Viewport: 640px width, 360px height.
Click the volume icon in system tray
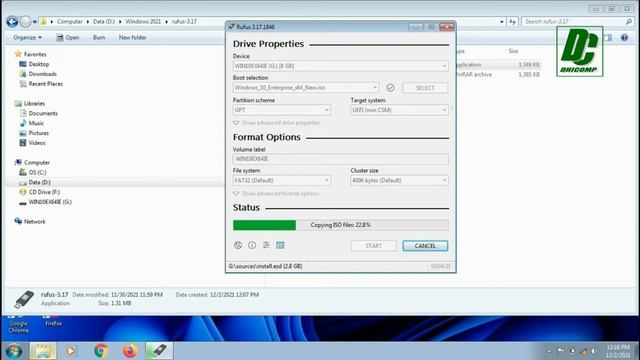click(594, 351)
